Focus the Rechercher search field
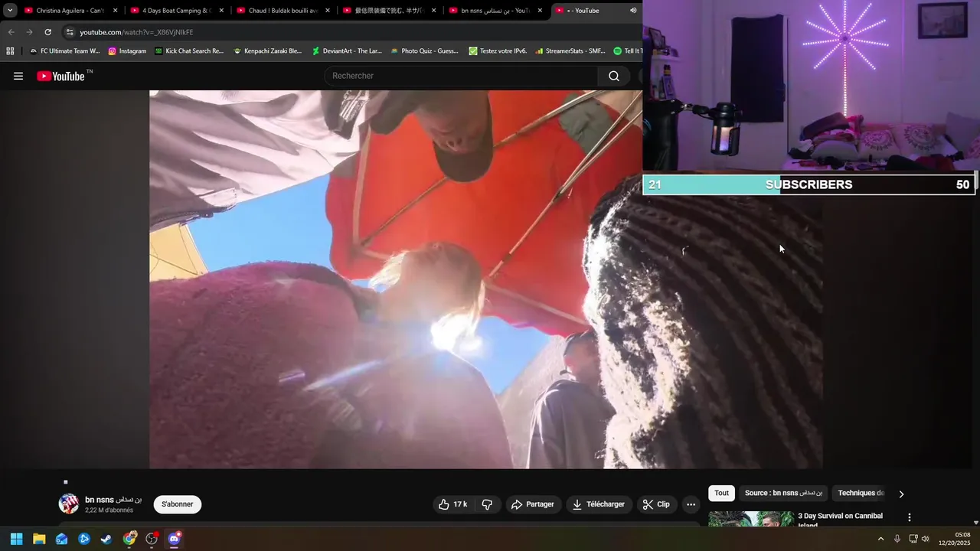 [462, 76]
